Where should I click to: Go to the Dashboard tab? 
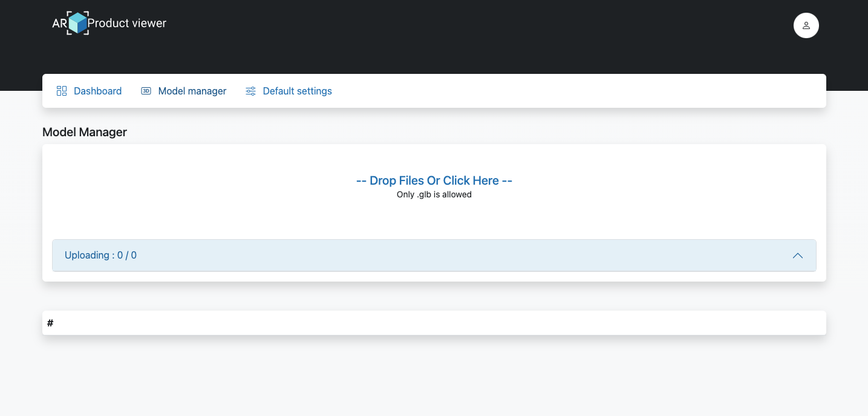coord(97,91)
